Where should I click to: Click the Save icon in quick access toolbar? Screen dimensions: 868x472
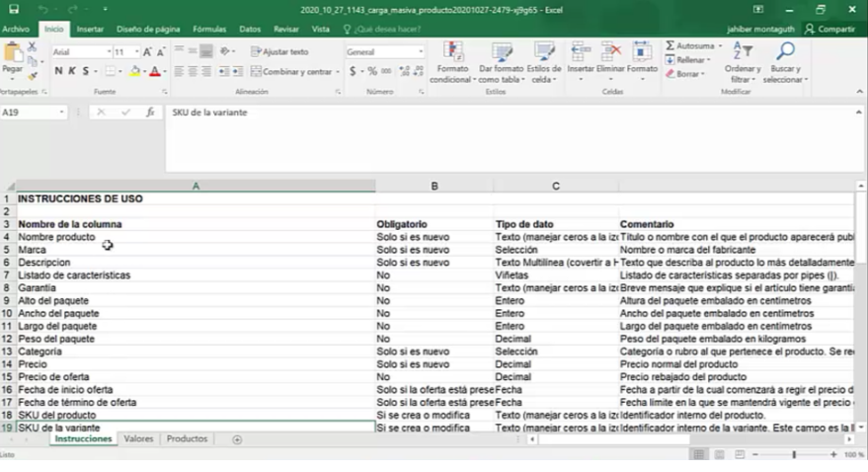pos(14,10)
